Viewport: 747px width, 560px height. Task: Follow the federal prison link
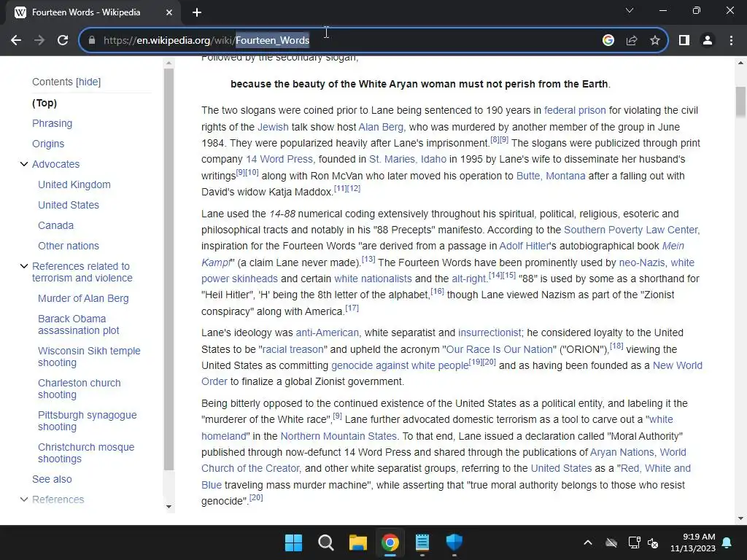tap(575, 111)
